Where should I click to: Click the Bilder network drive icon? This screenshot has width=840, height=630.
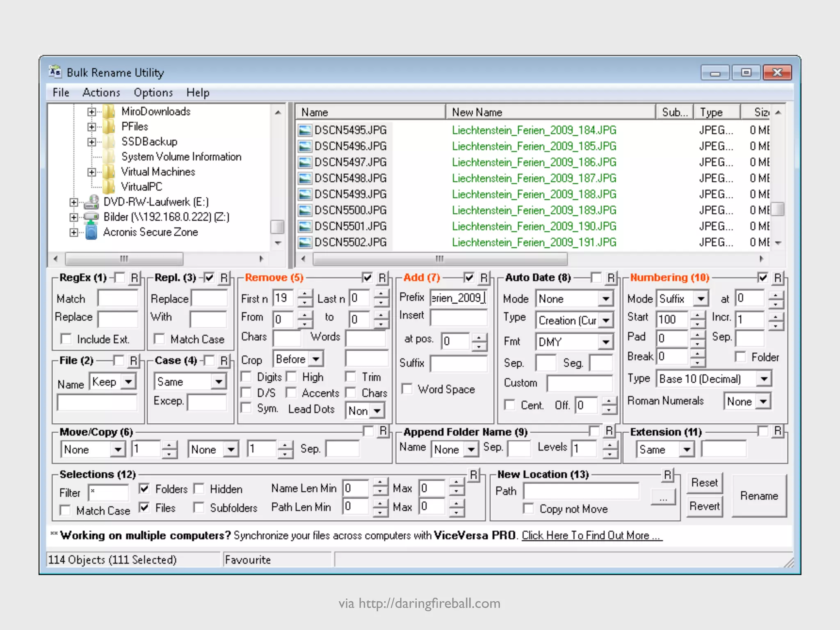coord(91,217)
